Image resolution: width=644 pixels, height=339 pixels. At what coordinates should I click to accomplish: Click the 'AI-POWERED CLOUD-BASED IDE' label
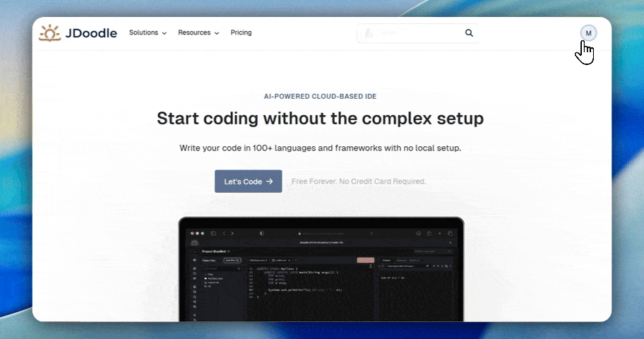point(321,97)
